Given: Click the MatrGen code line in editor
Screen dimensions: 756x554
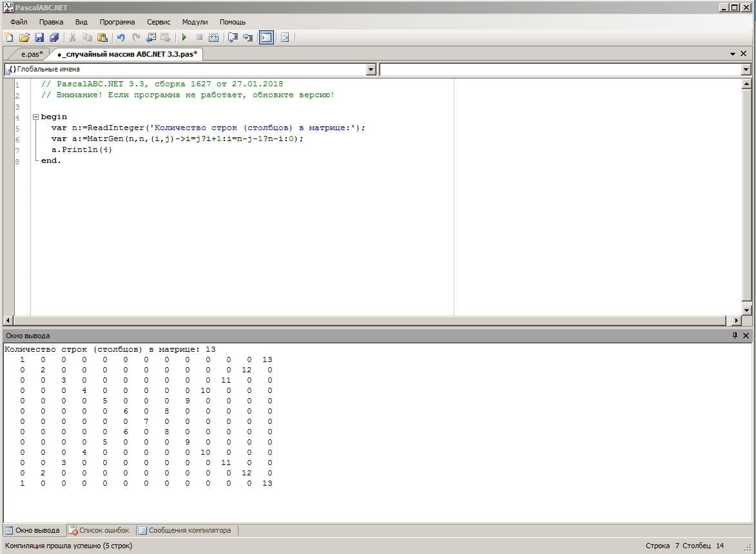Looking at the screenshot, I should point(177,138).
